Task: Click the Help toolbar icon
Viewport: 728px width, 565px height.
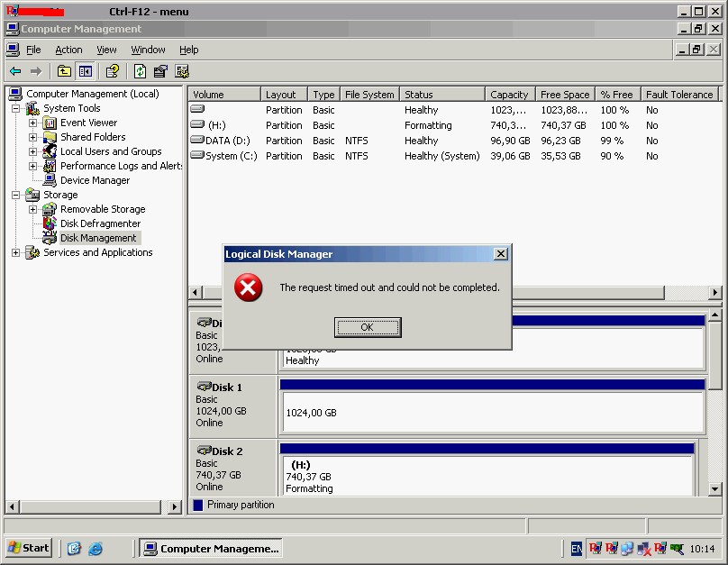Action: (x=113, y=71)
